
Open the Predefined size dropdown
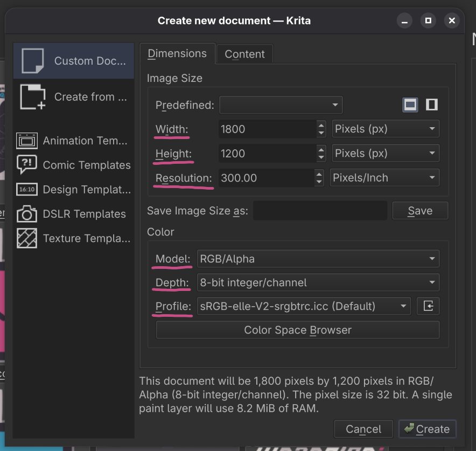click(281, 105)
